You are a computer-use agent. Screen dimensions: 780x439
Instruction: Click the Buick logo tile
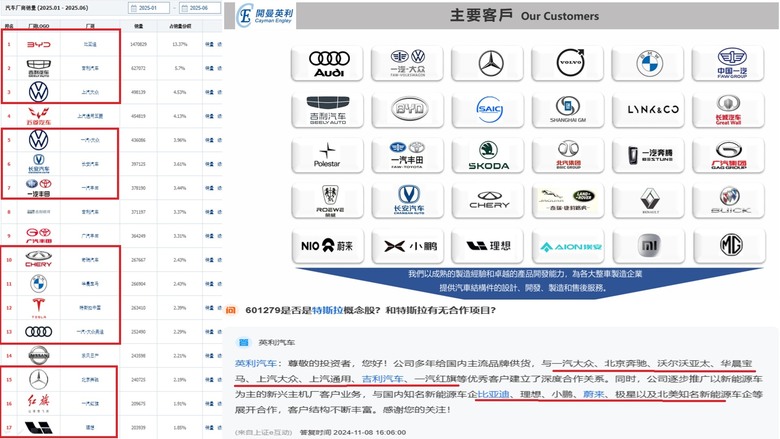point(728,200)
